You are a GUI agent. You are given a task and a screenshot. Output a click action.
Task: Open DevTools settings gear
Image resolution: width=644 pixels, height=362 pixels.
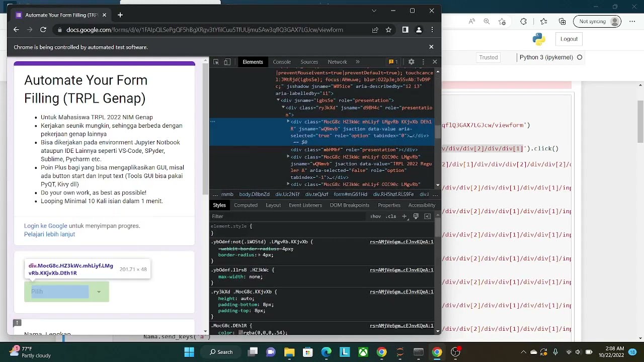coord(412,62)
